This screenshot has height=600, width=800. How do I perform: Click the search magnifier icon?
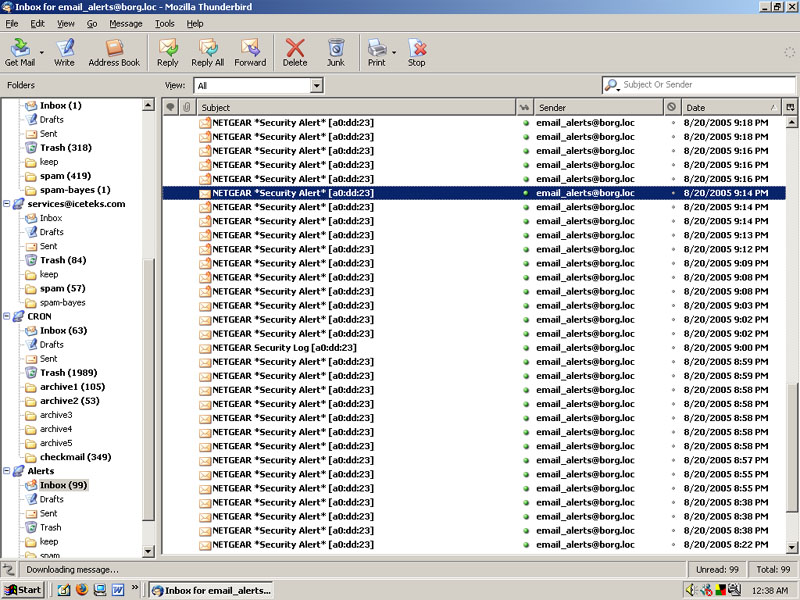(611, 85)
